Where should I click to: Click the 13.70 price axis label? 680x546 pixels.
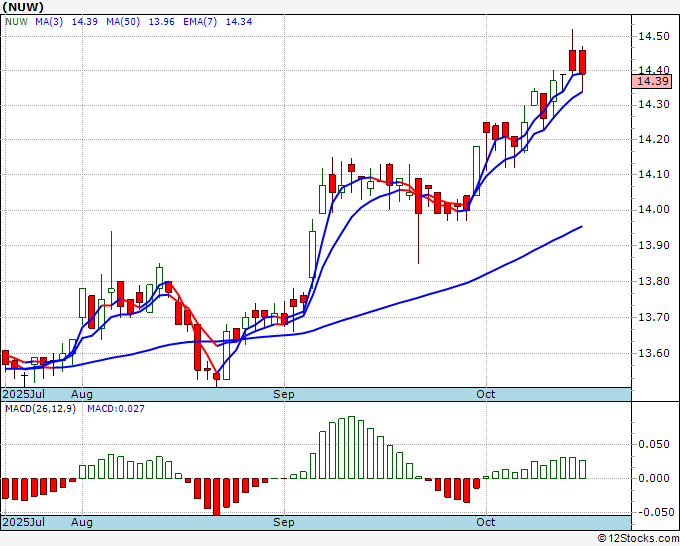point(654,317)
